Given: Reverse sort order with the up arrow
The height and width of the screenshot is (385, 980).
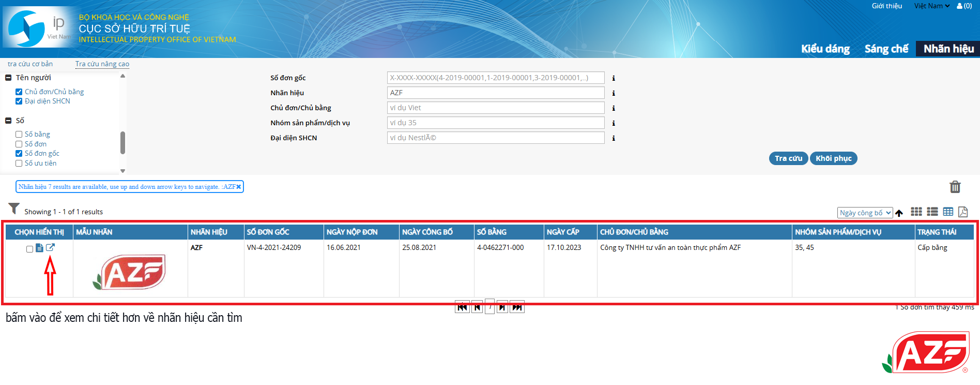Looking at the screenshot, I should (x=899, y=213).
